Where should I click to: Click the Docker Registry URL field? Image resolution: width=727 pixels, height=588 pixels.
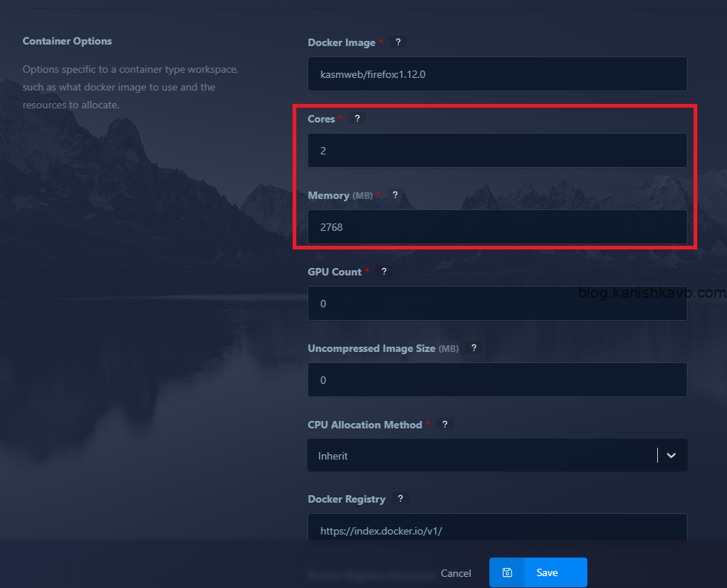(x=497, y=530)
